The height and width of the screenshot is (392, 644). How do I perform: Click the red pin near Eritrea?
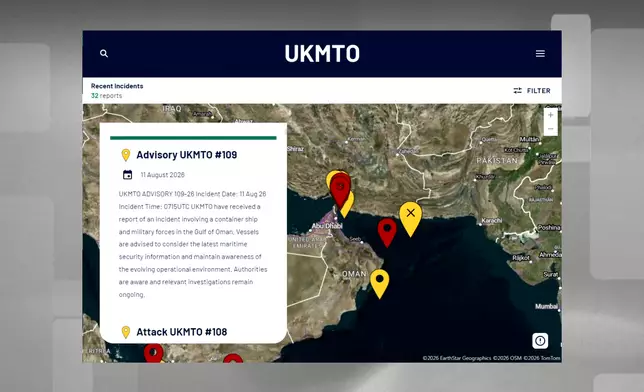pyautogui.click(x=153, y=354)
